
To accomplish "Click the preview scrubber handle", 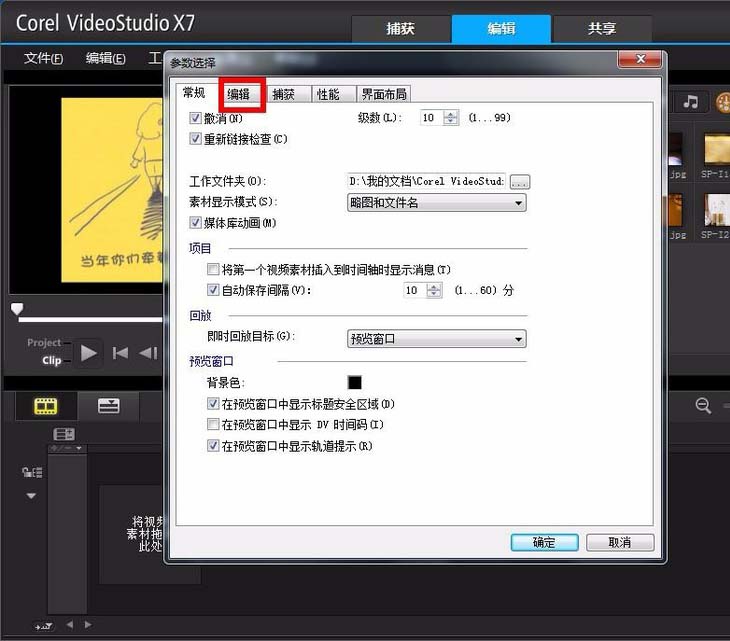I will pos(17,309).
